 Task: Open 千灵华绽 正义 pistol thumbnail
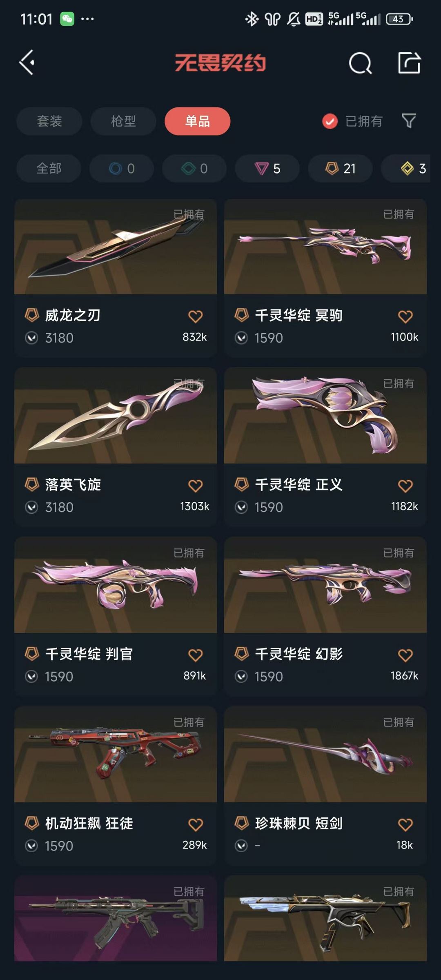325,416
